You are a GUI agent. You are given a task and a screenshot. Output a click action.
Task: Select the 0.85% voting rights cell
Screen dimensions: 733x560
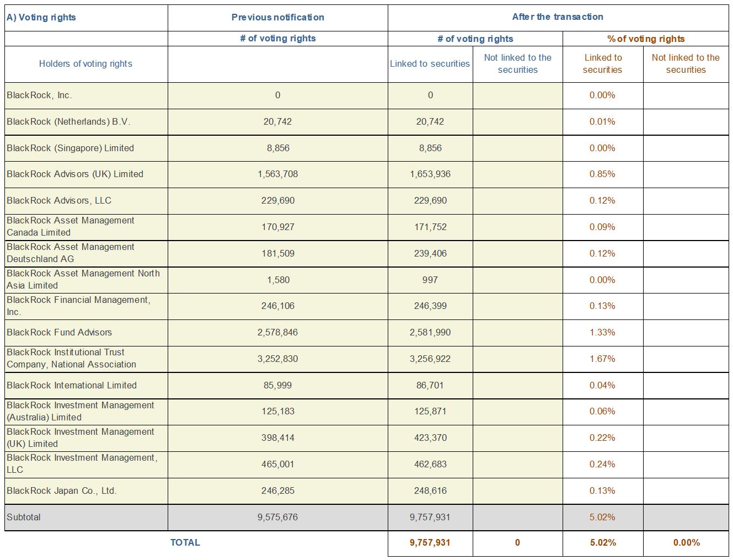602,174
